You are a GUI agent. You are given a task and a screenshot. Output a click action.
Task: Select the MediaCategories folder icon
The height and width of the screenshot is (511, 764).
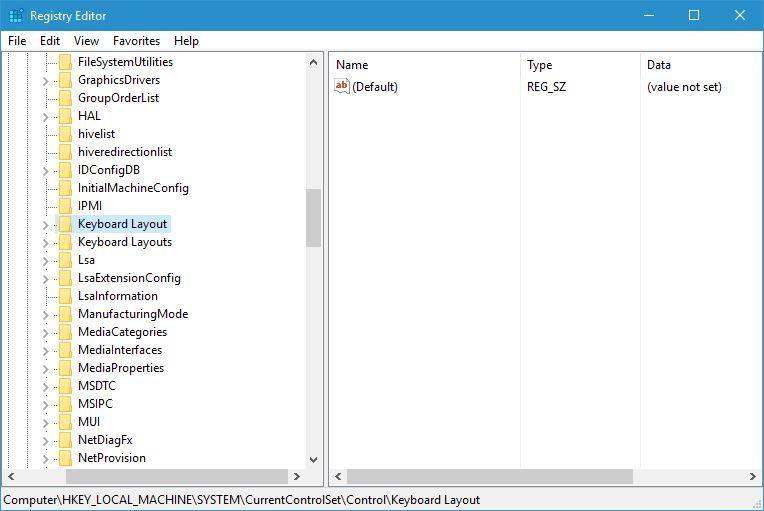point(65,333)
